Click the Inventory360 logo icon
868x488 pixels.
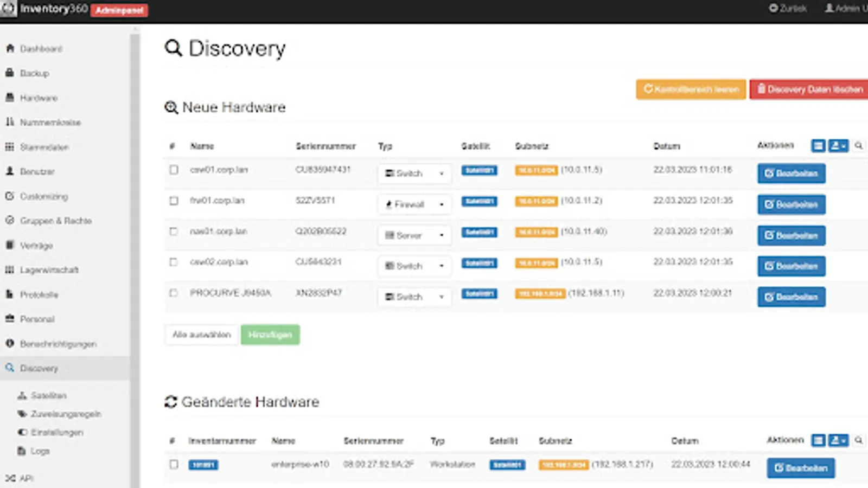pyautogui.click(x=9, y=9)
